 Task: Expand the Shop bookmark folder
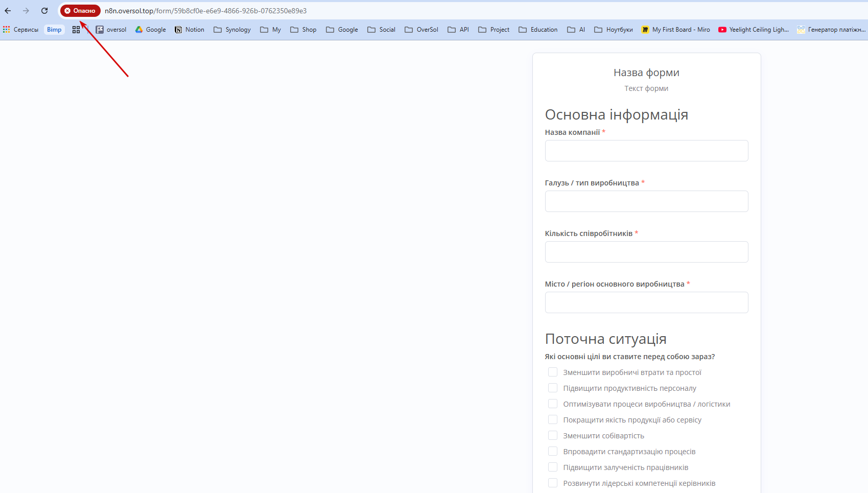click(303, 30)
